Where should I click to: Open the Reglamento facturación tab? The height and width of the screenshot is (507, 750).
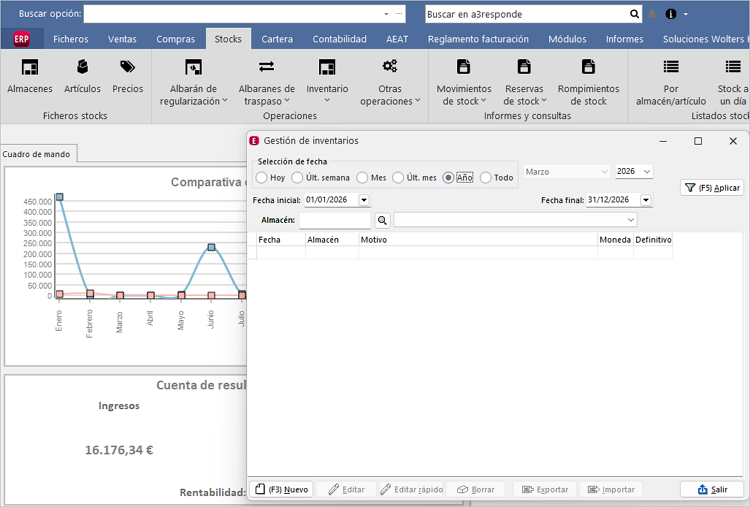(478, 39)
